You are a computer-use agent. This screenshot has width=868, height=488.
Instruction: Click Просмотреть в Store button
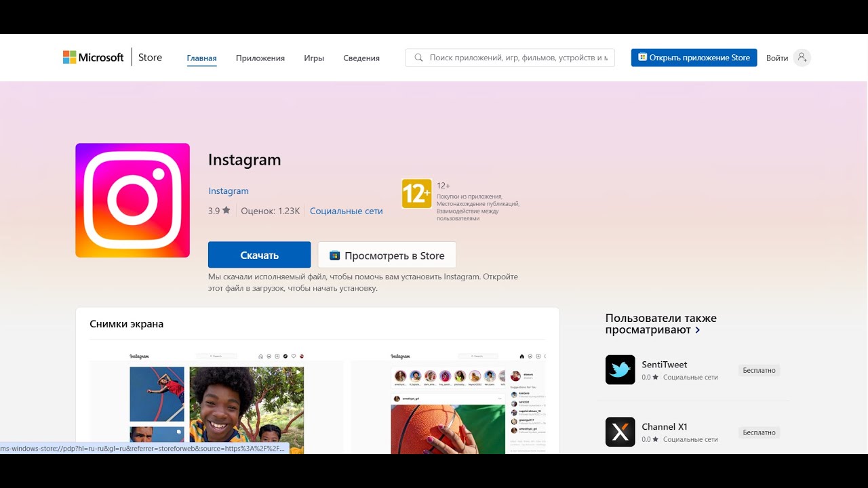[387, 255]
